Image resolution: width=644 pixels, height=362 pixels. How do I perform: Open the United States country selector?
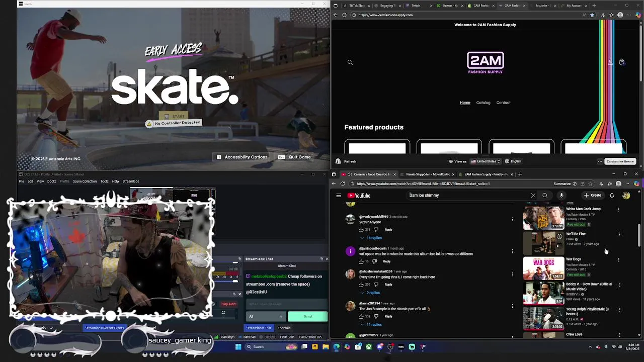(x=486, y=161)
